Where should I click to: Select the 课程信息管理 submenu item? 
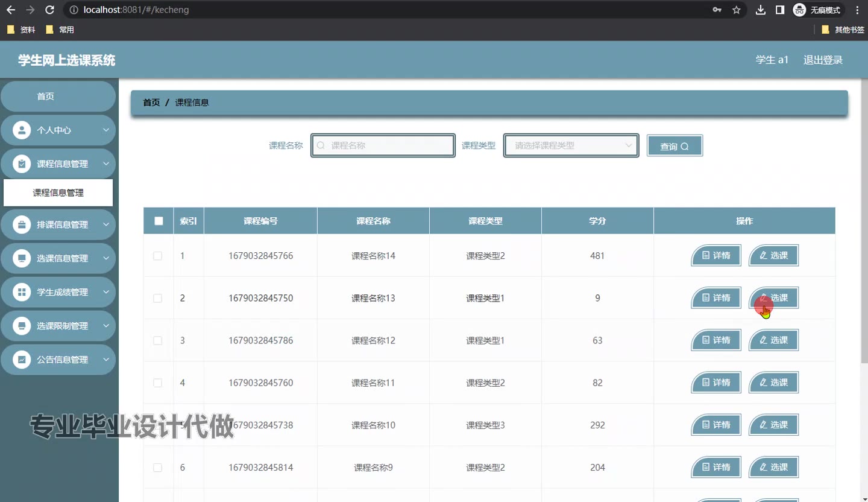pos(58,193)
